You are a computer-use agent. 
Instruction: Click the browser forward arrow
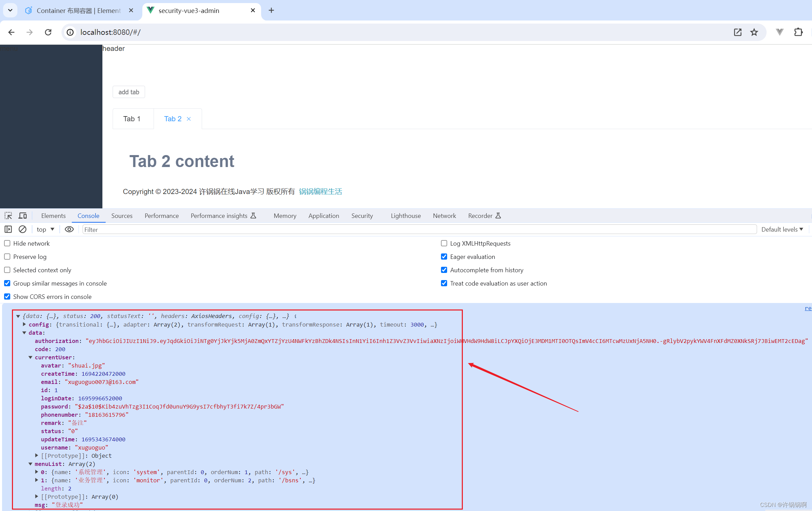click(30, 32)
